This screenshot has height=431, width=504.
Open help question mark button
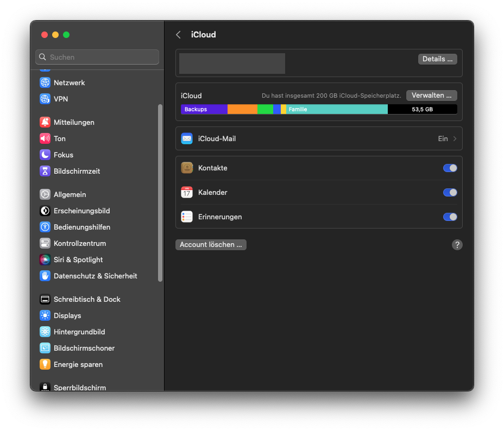[x=457, y=245]
